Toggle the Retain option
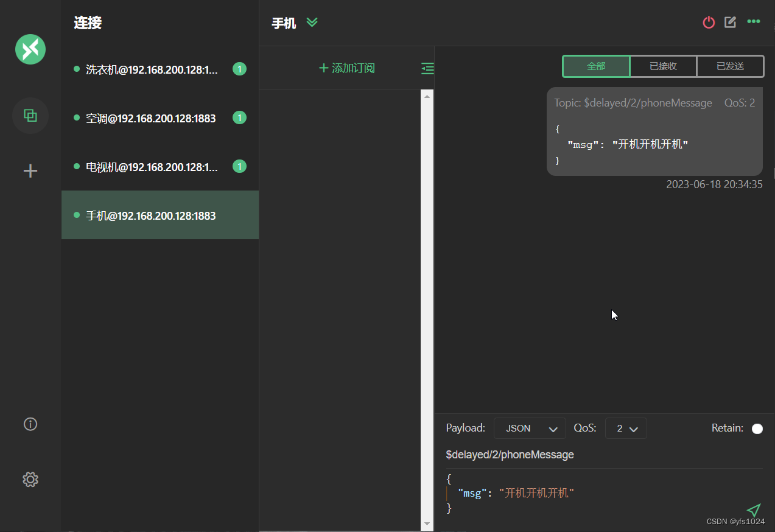The width and height of the screenshot is (775, 532). [x=757, y=429]
